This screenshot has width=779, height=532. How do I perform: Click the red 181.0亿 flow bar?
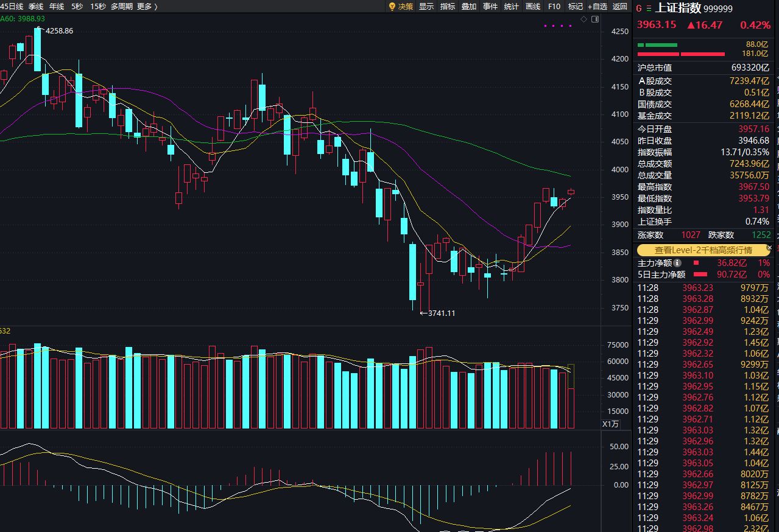681,54
